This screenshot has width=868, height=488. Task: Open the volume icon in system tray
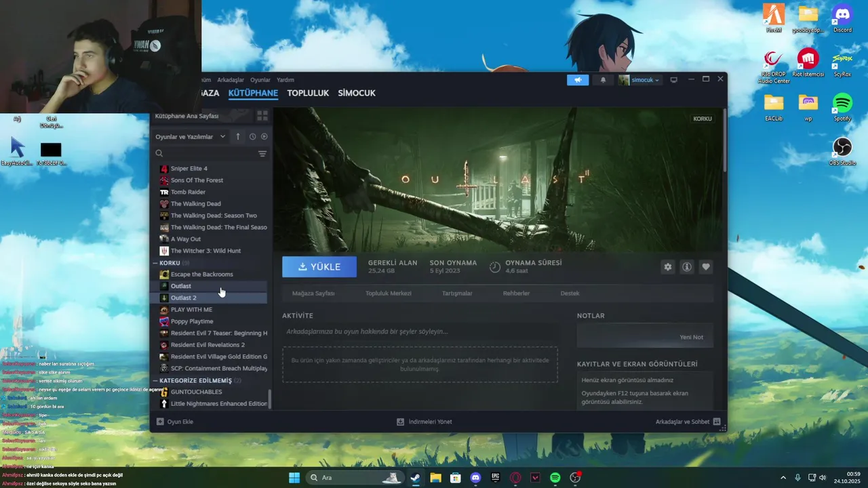[x=823, y=478]
